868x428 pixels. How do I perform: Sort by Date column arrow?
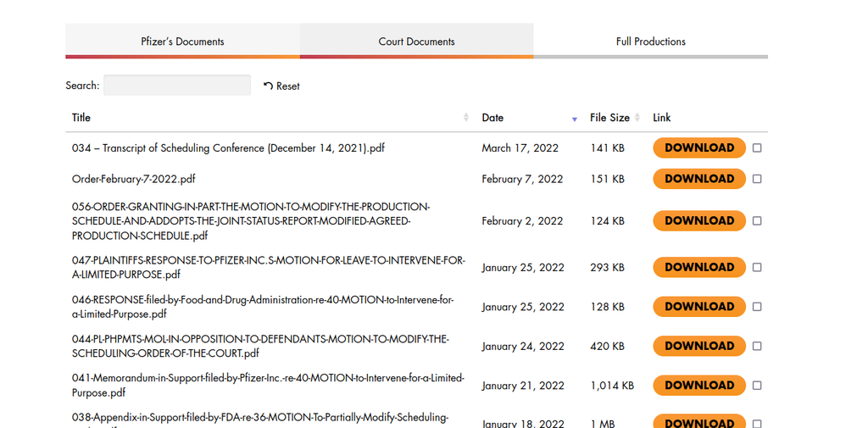pos(574,119)
